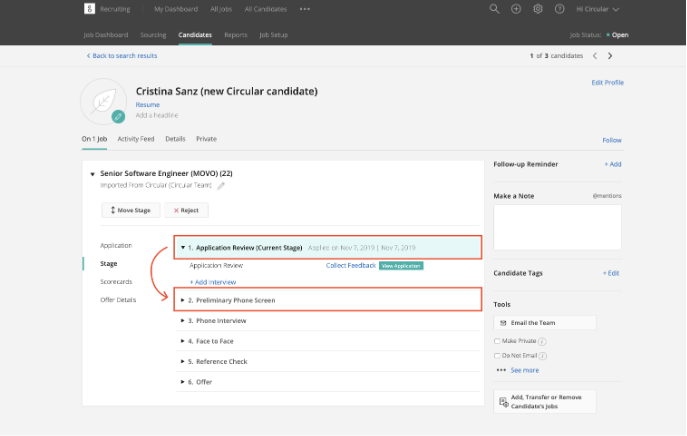Edit the Candidate Tags
Viewport: 687px width, 436px height.
point(611,273)
